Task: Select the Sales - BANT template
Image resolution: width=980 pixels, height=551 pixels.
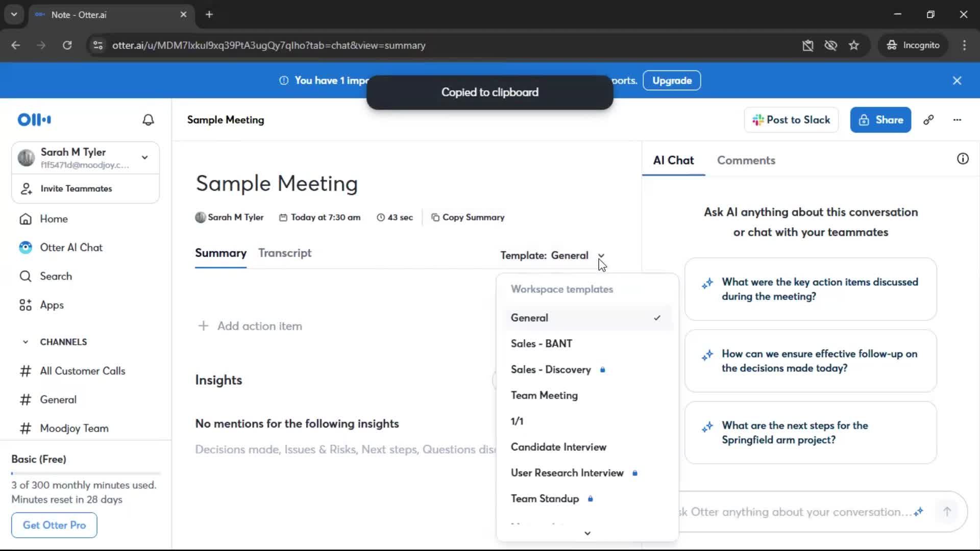Action: click(587, 344)
